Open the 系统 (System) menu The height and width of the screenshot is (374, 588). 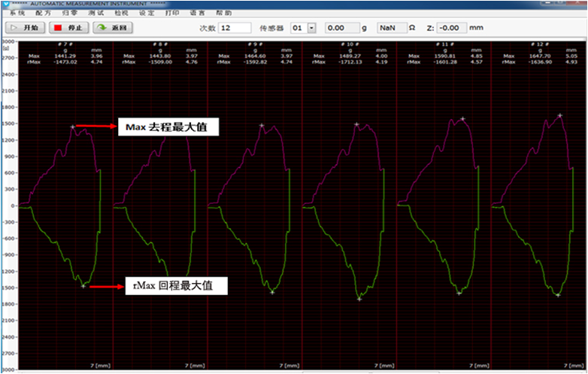pyautogui.click(x=17, y=13)
